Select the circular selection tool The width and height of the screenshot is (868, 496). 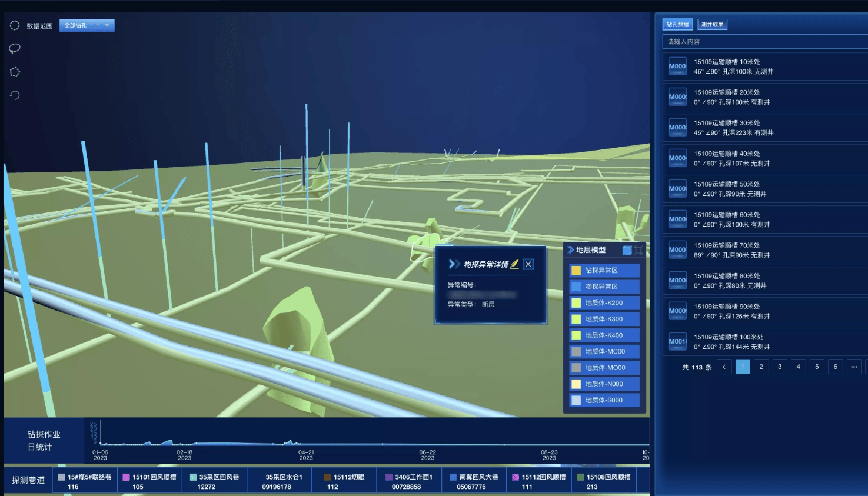pos(15,25)
